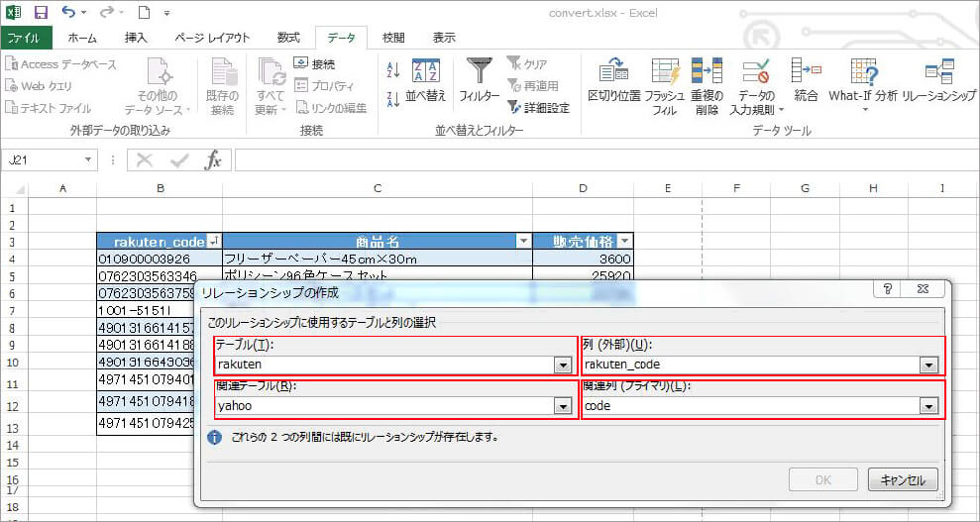Click the formula bar input field
This screenshot has height=522, width=980.
click(595, 160)
